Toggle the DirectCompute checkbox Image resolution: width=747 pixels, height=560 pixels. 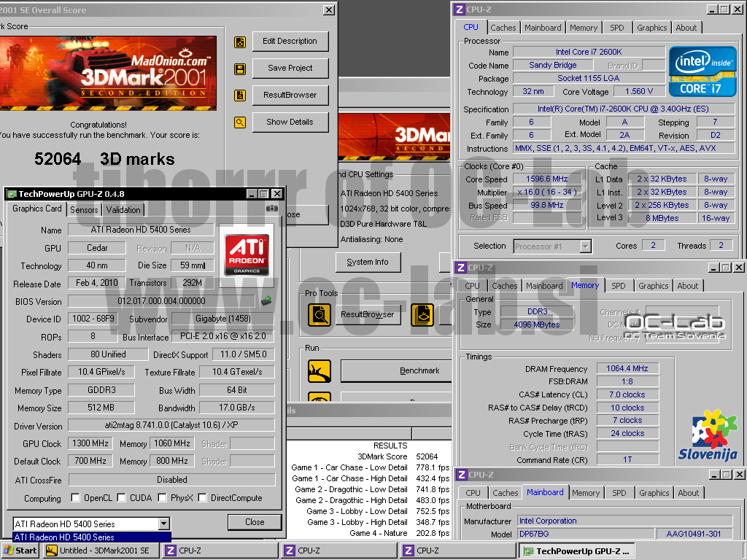pos(203,497)
